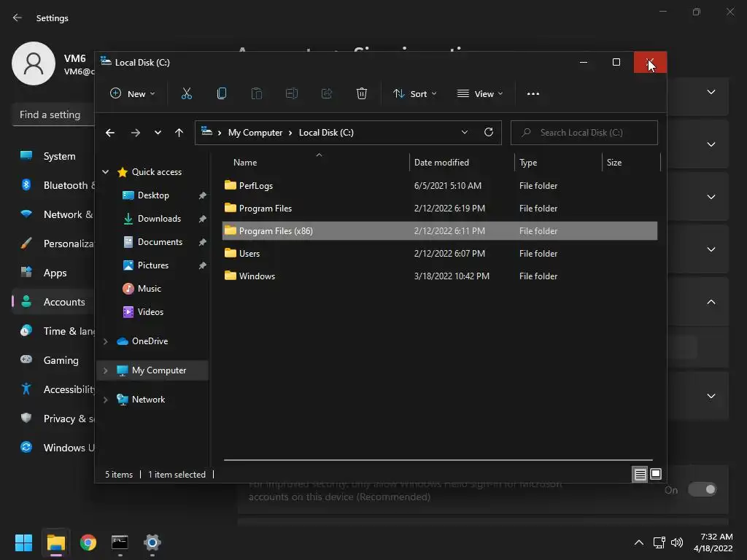Click the Search Local Disk (C:) box
The height and width of the screenshot is (560, 747).
[584, 133]
